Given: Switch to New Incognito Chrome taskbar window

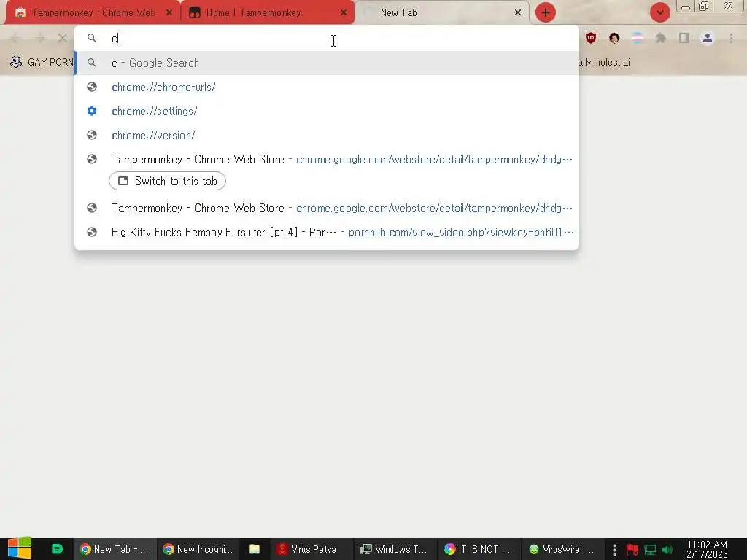Looking at the screenshot, I should point(198,549).
